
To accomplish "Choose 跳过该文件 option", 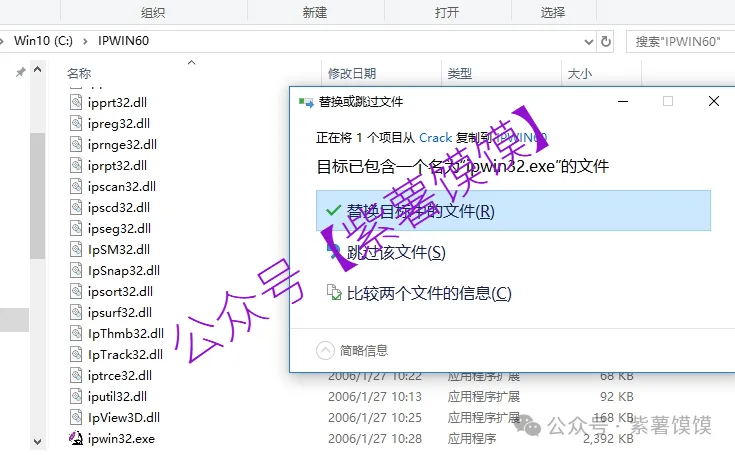I will [395, 252].
